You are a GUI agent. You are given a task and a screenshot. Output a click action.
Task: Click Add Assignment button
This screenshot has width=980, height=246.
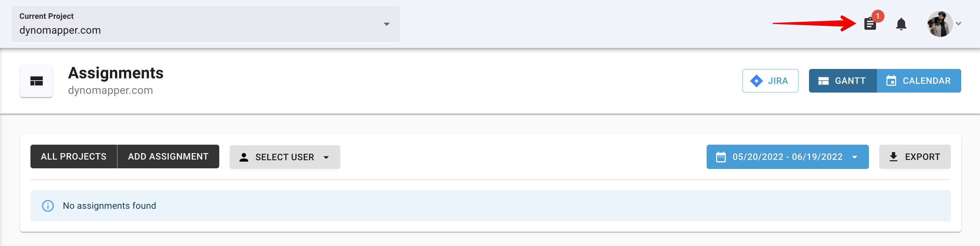pos(168,157)
